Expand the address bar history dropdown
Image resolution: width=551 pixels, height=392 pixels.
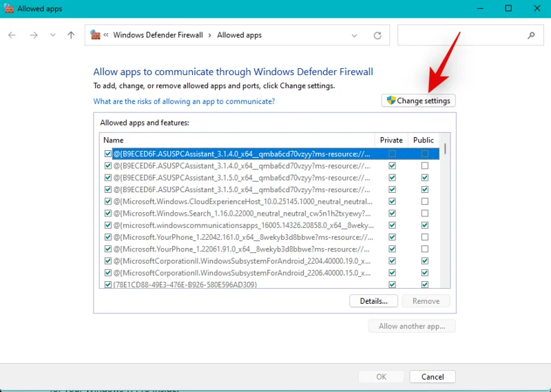coord(354,35)
